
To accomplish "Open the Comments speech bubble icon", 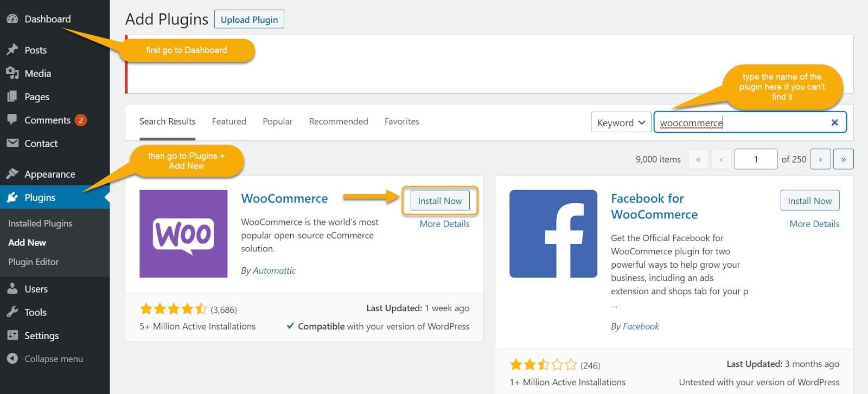I will (x=12, y=120).
